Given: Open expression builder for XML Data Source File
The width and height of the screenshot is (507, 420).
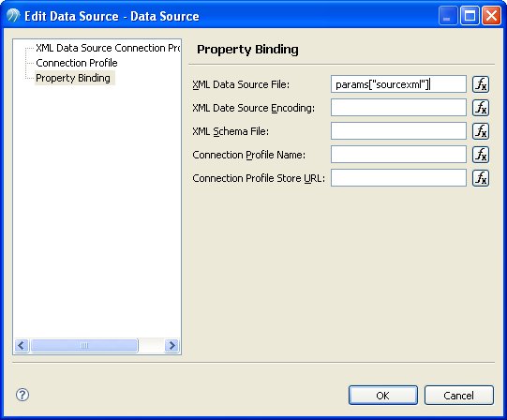Looking at the screenshot, I should [481, 84].
